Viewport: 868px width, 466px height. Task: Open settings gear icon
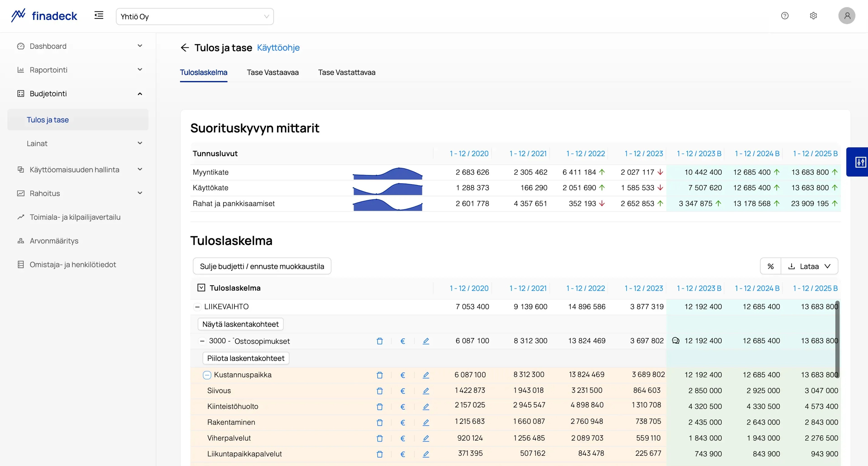814,16
